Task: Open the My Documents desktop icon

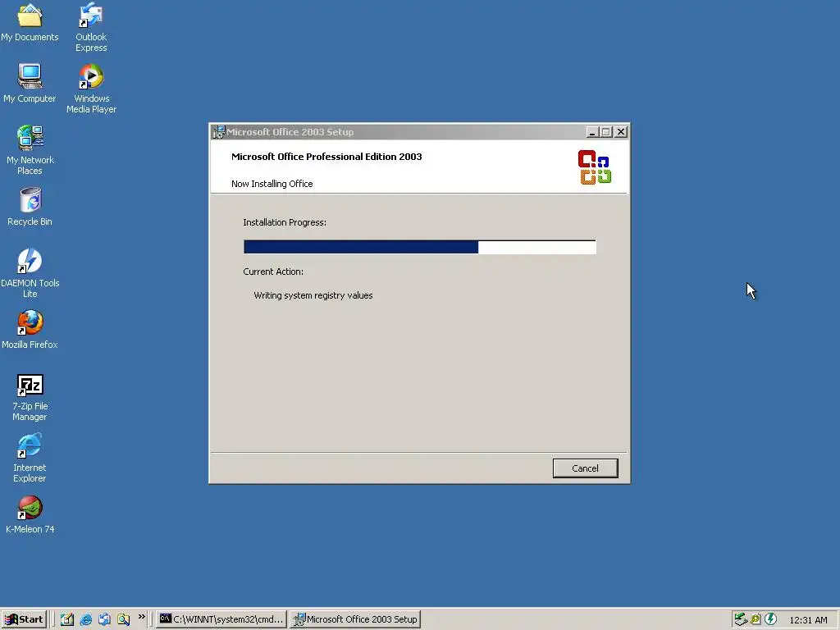Action: (x=30, y=22)
